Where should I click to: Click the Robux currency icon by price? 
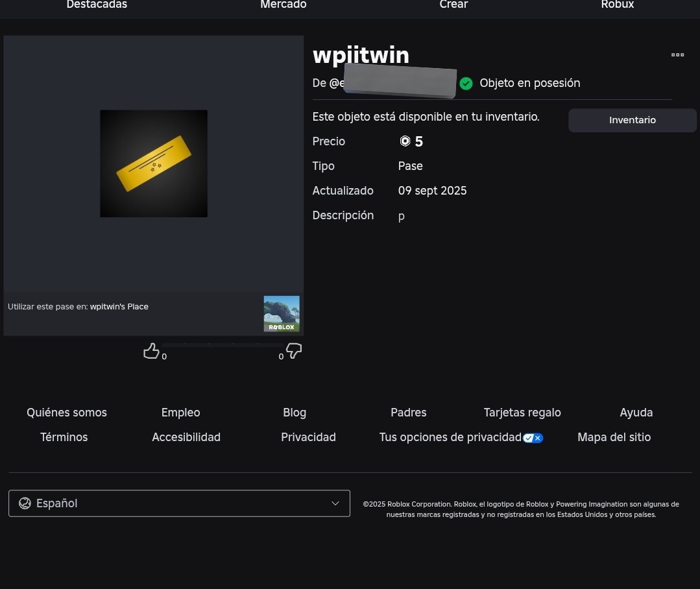click(x=405, y=141)
